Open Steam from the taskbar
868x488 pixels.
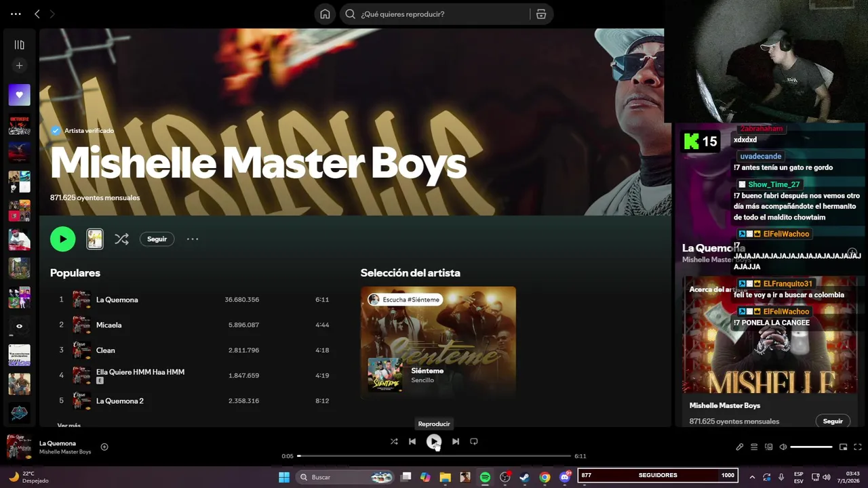(525, 477)
